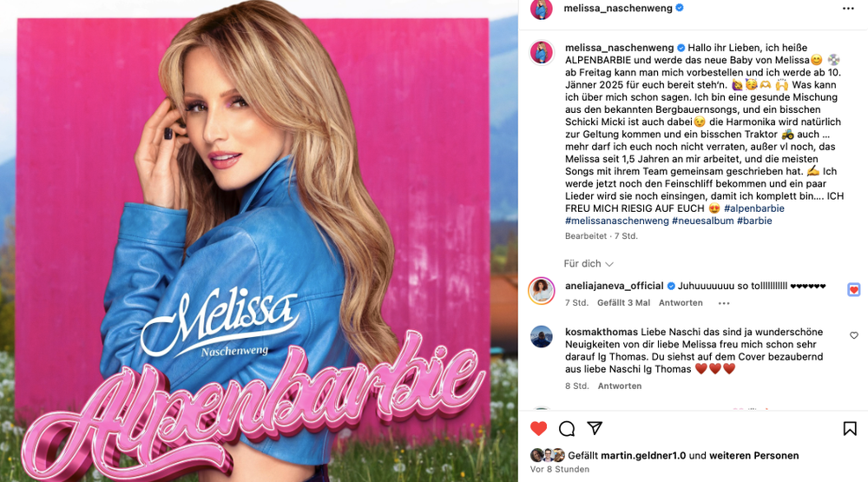
Task: Open more options on aneliajaneva comment
Action: (724, 303)
